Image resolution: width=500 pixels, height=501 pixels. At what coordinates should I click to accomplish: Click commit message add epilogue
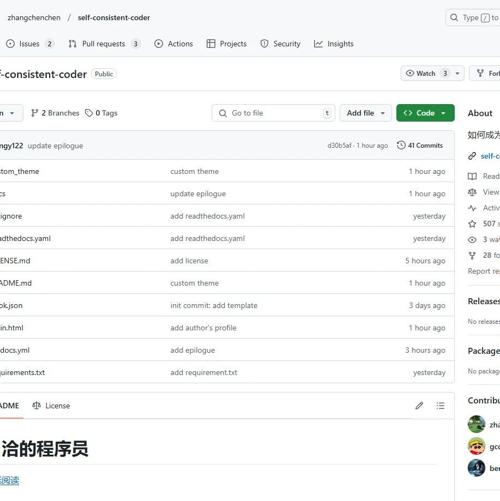pos(193,350)
